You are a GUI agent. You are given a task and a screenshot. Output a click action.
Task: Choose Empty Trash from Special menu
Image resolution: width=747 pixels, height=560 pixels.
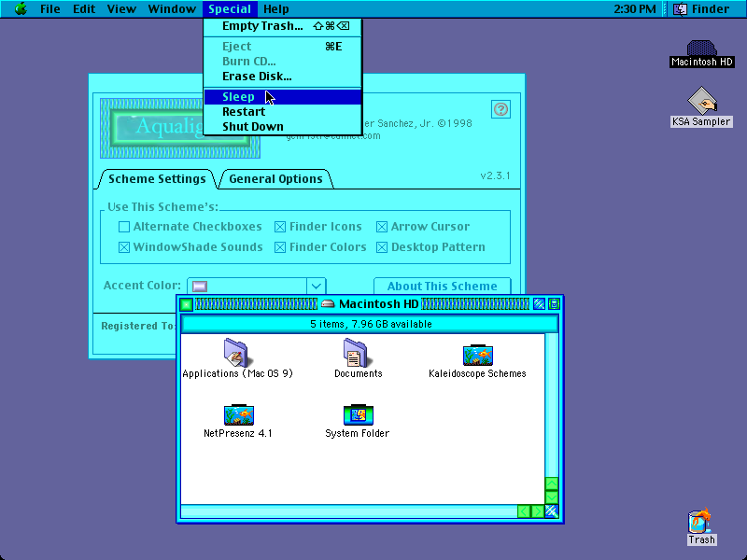[283, 26]
